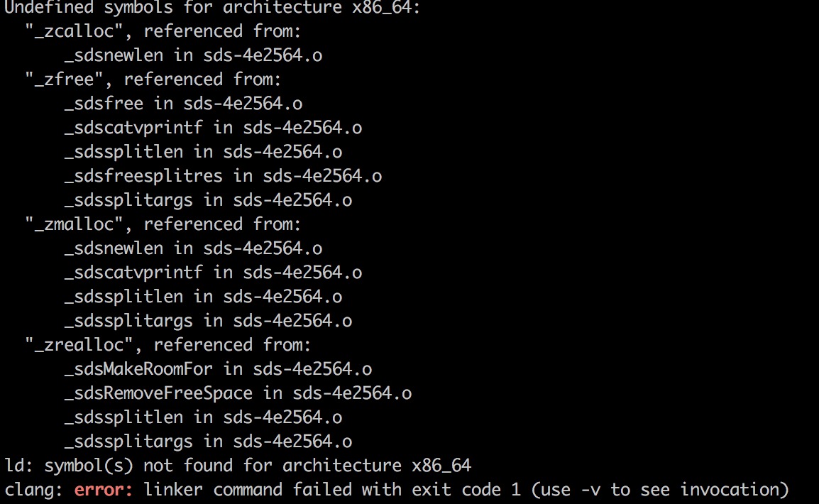Click "_sdscatvprintf" under the _zmalloc section
The width and height of the screenshot is (819, 504).
pos(133,273)
